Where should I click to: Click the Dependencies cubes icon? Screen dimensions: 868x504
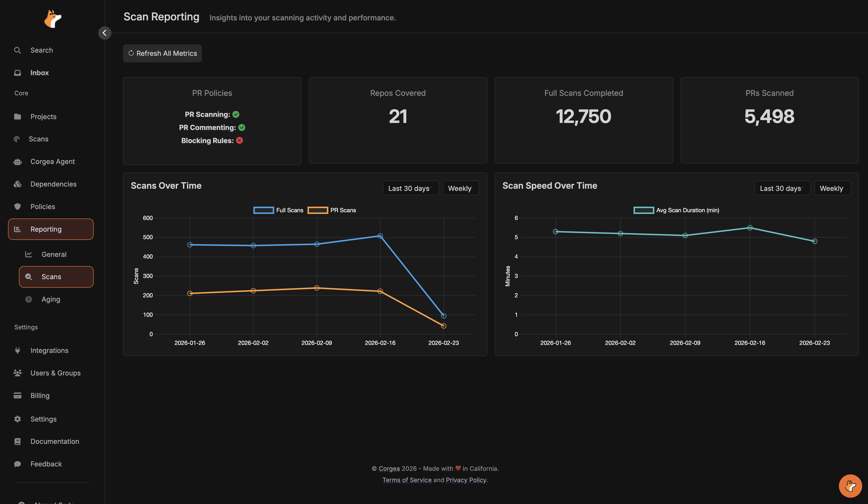pyautogui.click(x=17, y=184)
